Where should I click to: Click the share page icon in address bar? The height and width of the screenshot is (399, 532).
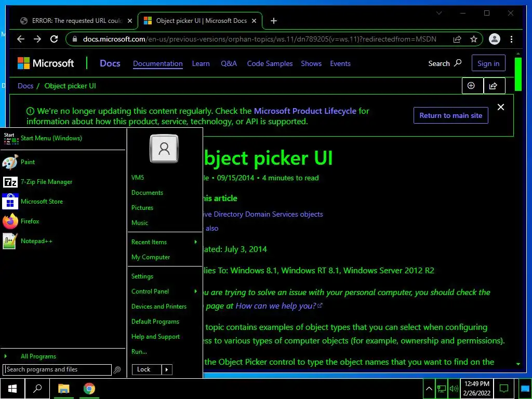point(457,39)
